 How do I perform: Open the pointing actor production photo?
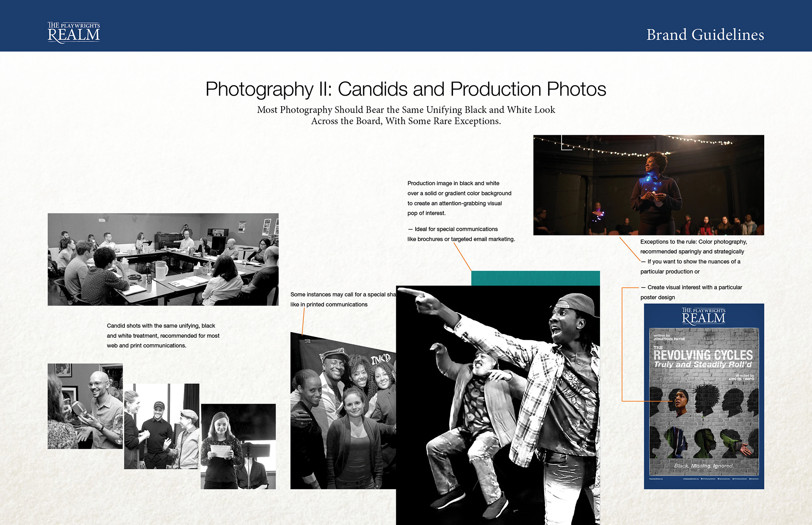498,405
